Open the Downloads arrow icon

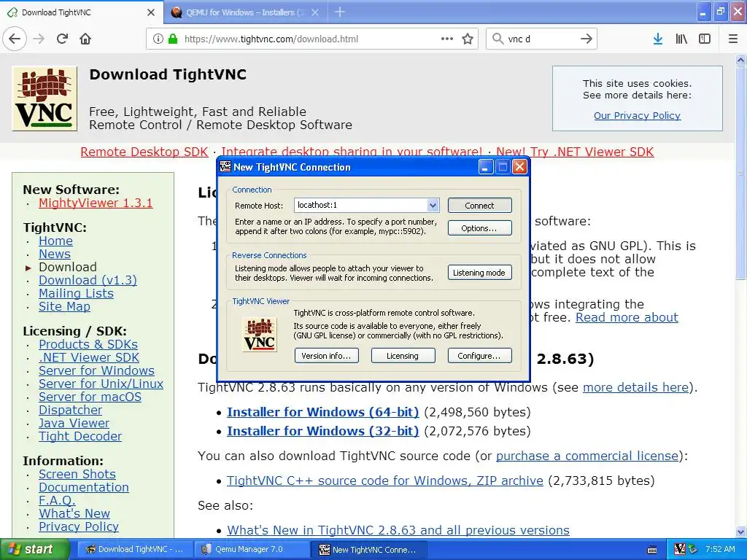coord(658,39)
